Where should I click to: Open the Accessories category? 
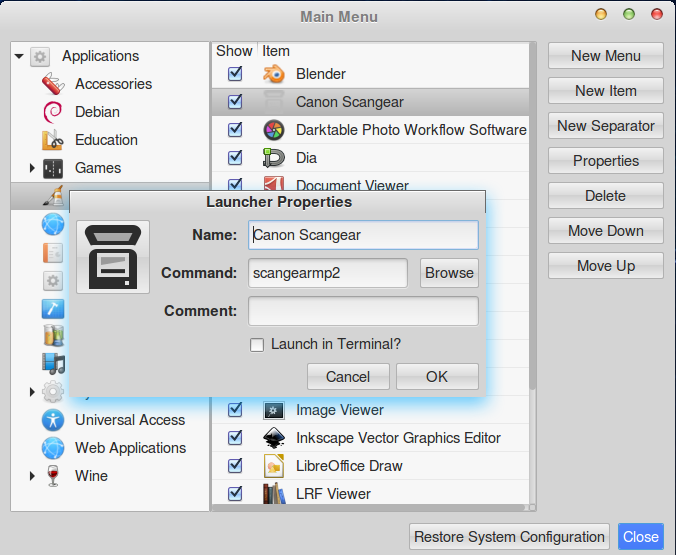(x=113, y=84)
